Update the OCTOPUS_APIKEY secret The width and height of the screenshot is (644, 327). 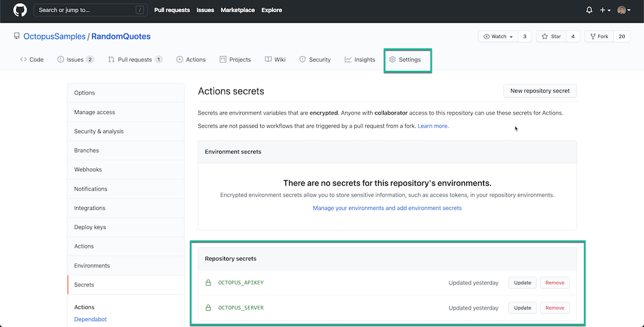tap(522, 283)
